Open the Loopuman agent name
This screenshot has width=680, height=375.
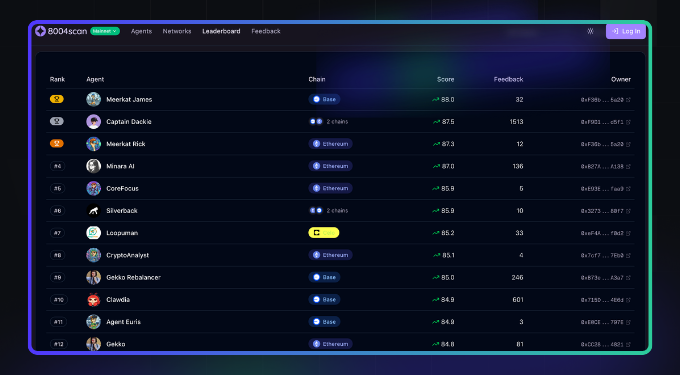(122, 233)
